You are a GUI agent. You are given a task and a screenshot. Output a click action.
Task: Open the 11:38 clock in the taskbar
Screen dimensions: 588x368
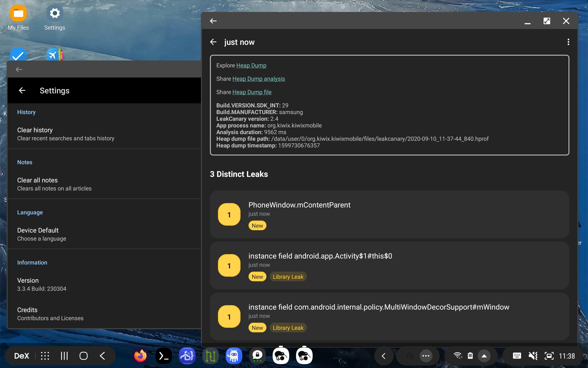(x=567, y=356)
